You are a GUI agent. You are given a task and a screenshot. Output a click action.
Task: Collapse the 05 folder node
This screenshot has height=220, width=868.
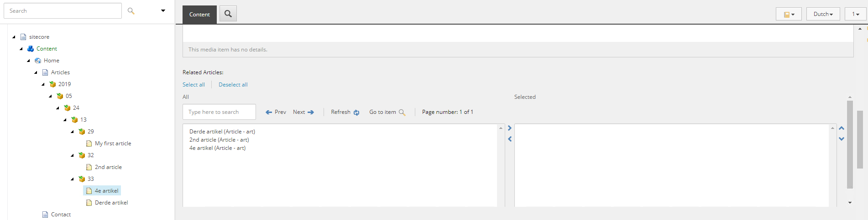tap(50, 96)
